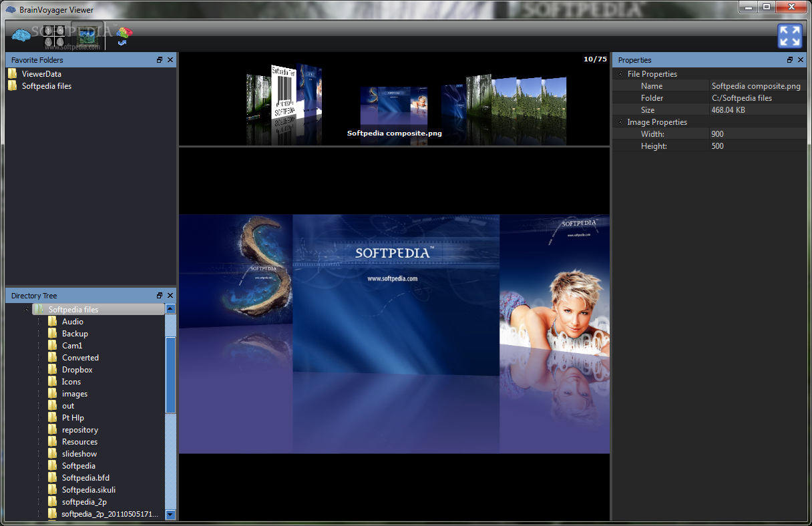This screenshot has height=526, width=812.
Task: Toggle fullscreen with the blue arrows button
Action: 790,36
